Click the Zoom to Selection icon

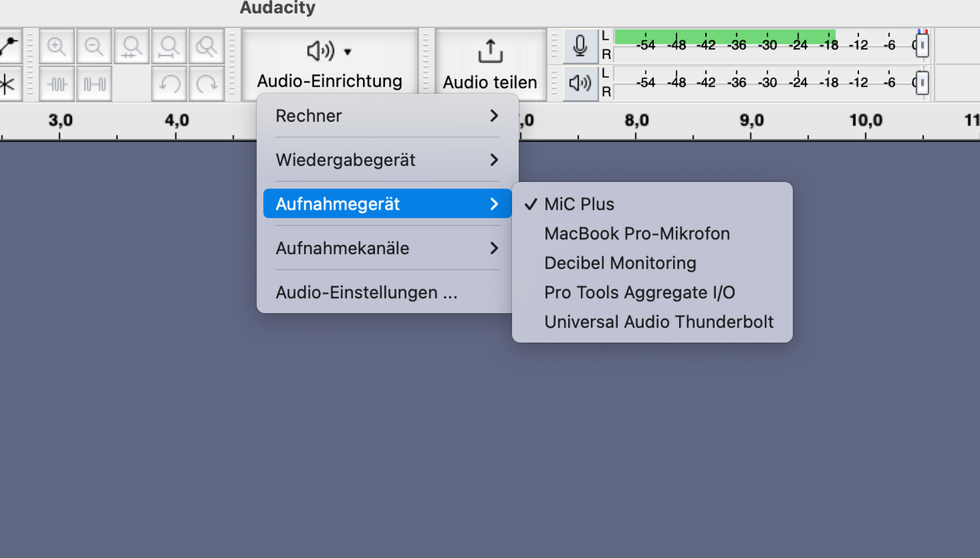132,46
